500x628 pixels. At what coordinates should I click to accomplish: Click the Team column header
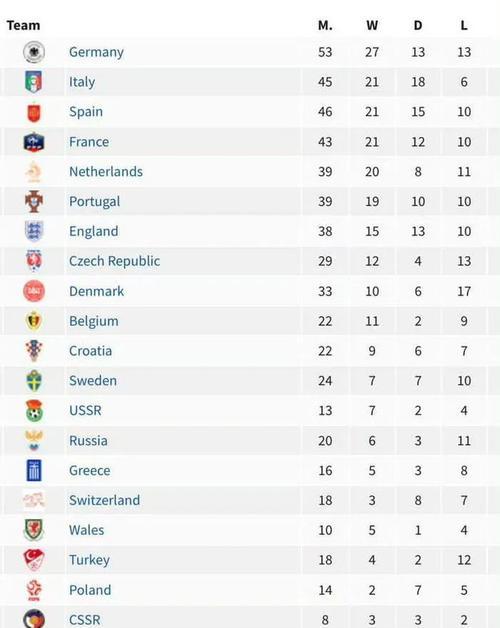tap(23, 25)
